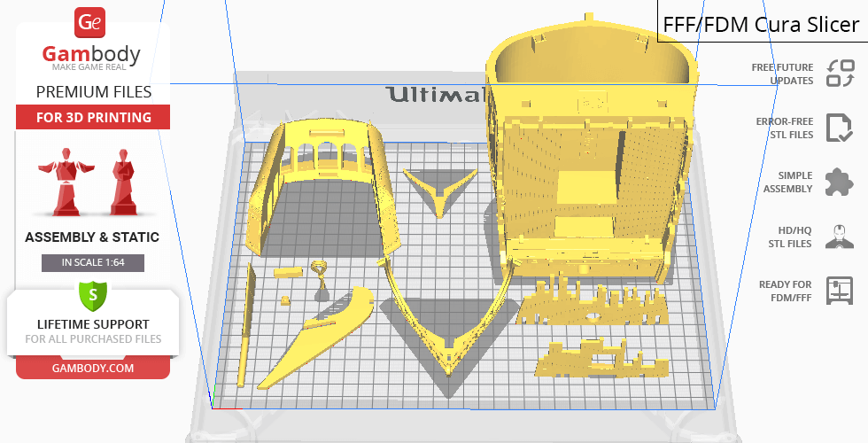Click the Ultimaker text on the build plate
The height and width of the screenshot is (443, 868).
click(x=434, y=95)
